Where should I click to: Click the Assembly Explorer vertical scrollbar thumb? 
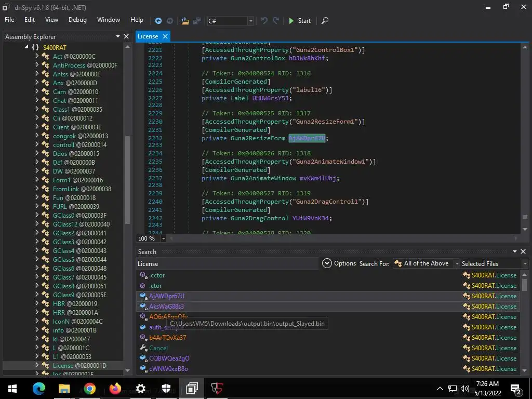(x=128, y=179)
